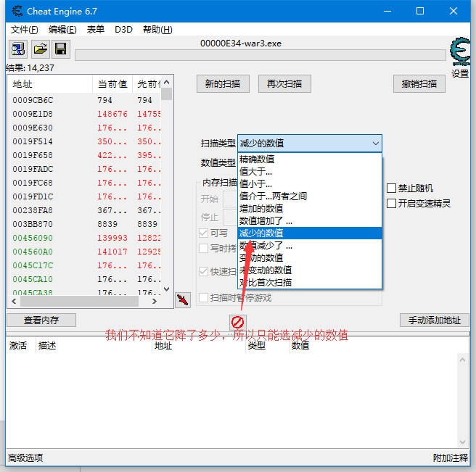This screenshot has height=472, width=476.
Task: Click the 撤销扫描 button
Action: [419, 83]
